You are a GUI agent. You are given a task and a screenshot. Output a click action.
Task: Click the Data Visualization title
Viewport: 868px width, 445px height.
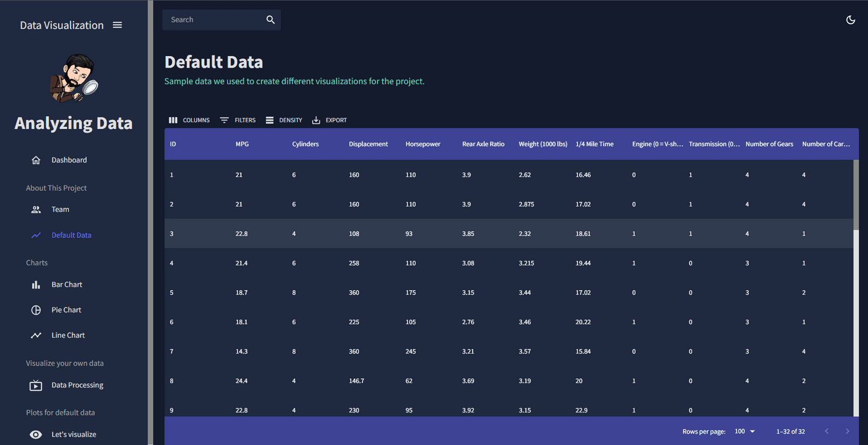point(61,25)
